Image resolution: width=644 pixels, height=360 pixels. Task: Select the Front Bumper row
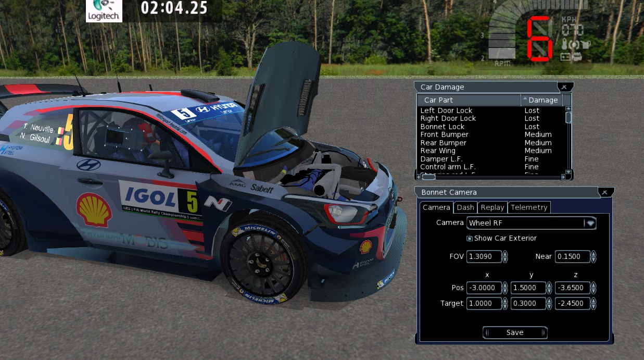tap(490, 134)
